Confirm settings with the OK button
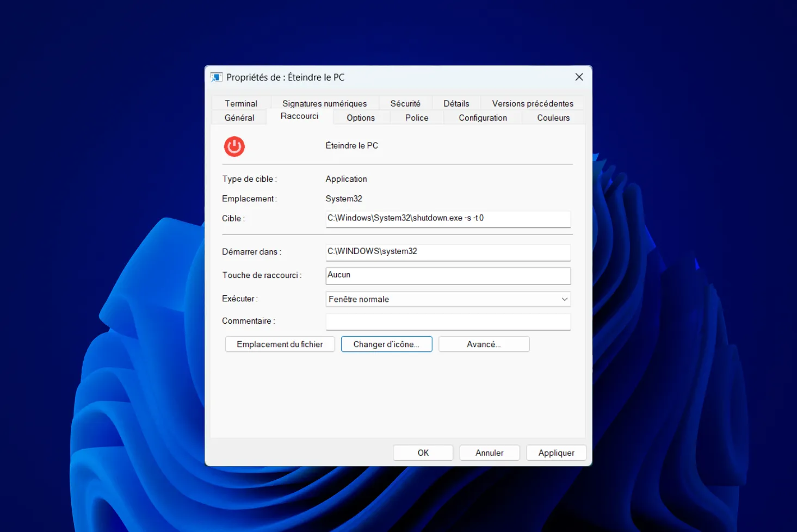Screen dimensions: 797x532 pyautogui.click(x=423, y=452)
